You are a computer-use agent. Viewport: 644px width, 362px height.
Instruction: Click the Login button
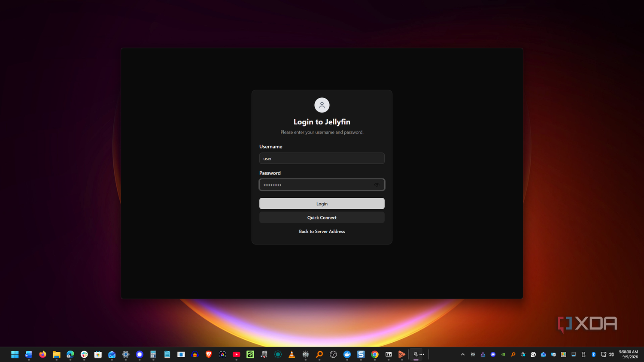(x=322, y=204)
